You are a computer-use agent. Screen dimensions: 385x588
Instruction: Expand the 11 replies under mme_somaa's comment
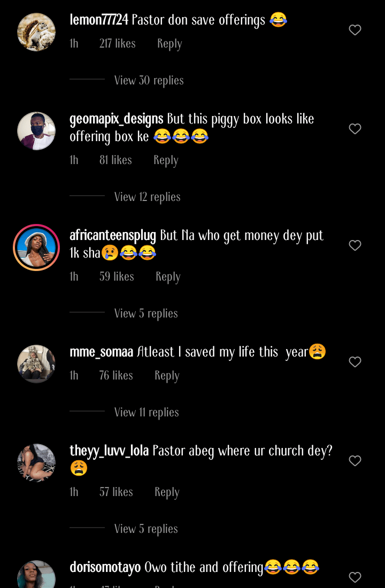pos(147,412)
